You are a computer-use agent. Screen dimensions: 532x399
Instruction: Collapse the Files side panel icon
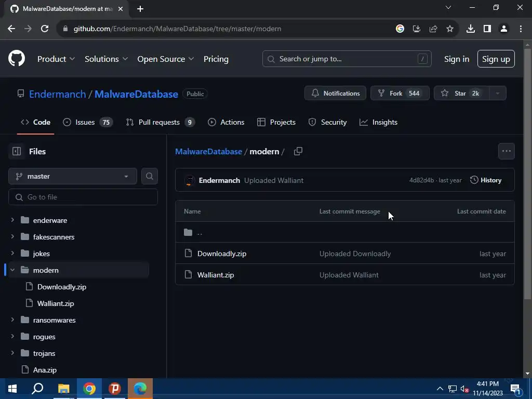click(x=17, y=151)
